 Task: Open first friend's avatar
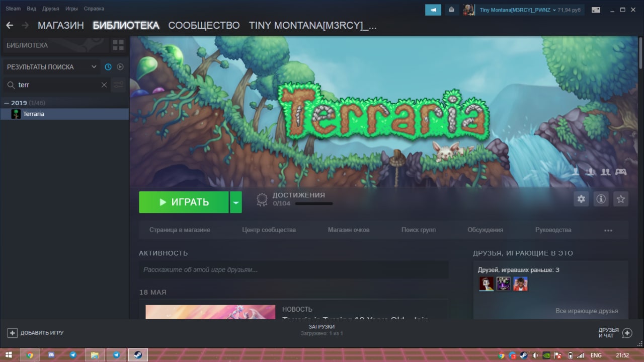point(486,284)
